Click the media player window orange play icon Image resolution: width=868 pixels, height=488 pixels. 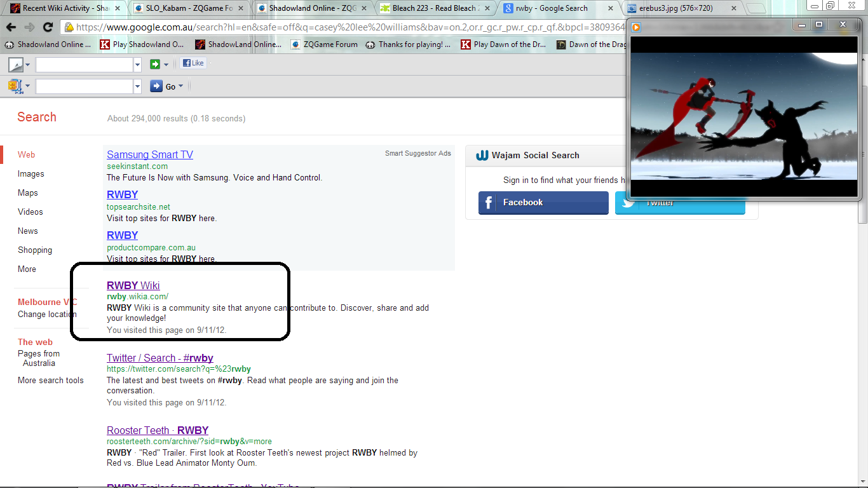636,27
